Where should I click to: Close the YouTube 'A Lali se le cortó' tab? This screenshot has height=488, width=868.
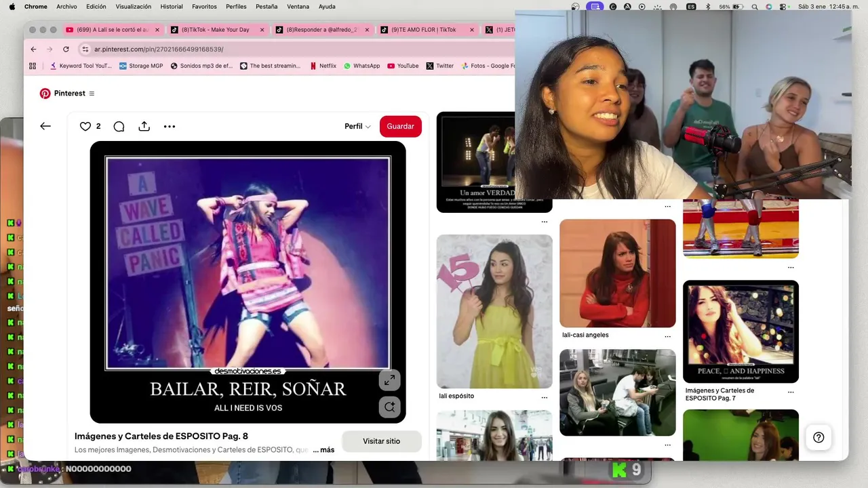point(157,30)
